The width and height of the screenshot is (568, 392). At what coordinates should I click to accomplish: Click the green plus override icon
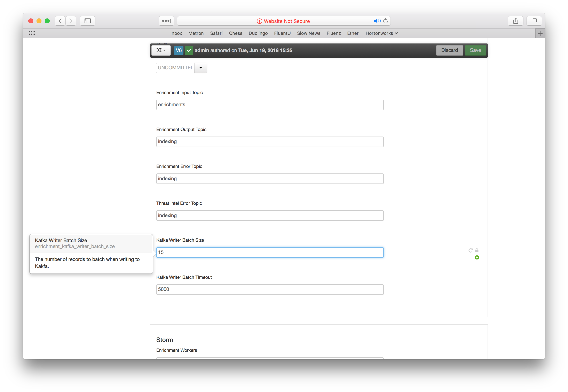click(477, 257)
